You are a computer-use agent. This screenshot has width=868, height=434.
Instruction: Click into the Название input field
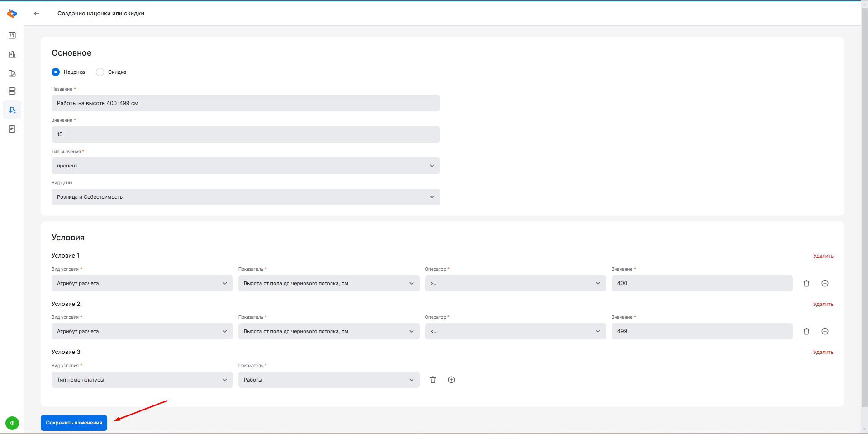click(x=245, y=103)
